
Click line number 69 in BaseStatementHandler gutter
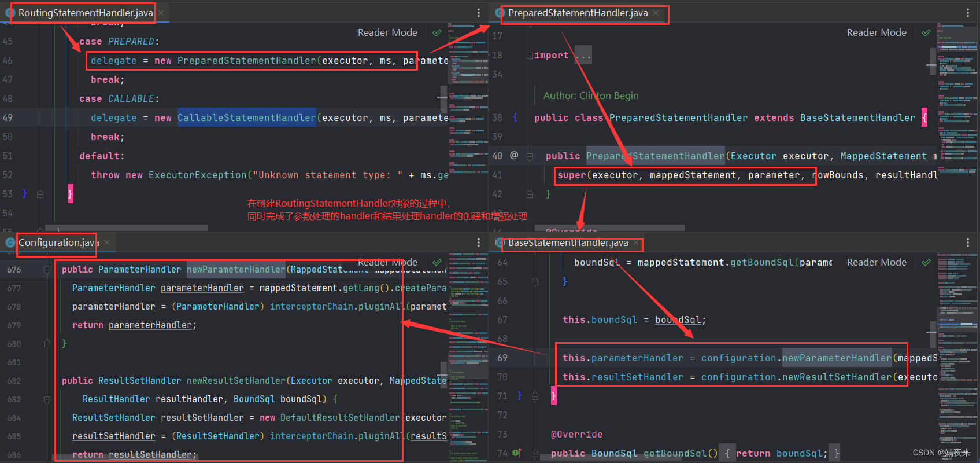(x=502, y=358)
